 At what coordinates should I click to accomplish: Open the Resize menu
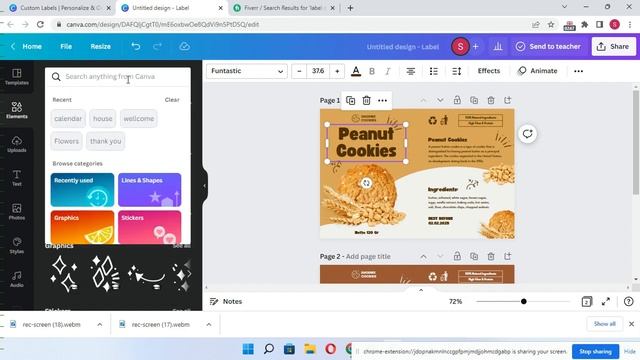coord(100,47)
